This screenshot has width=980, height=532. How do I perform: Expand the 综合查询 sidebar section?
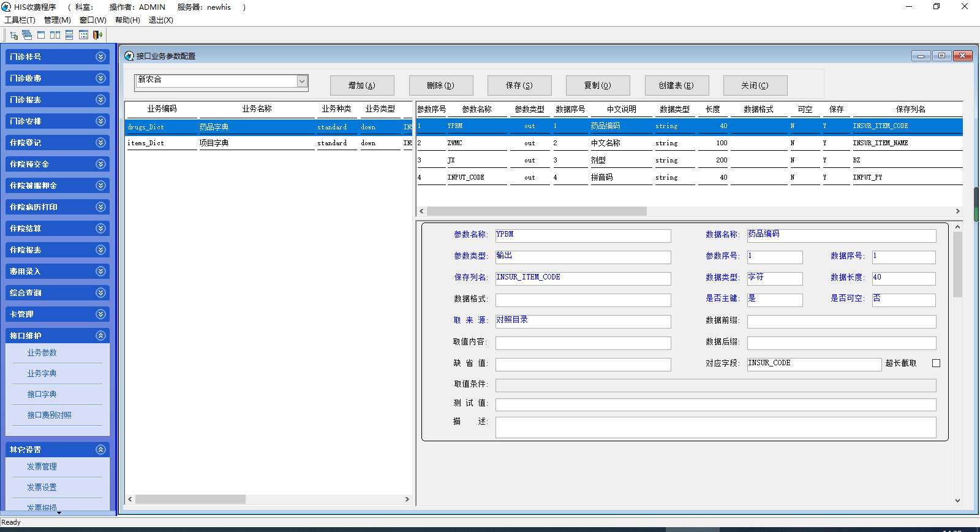[x=101, y=292]
